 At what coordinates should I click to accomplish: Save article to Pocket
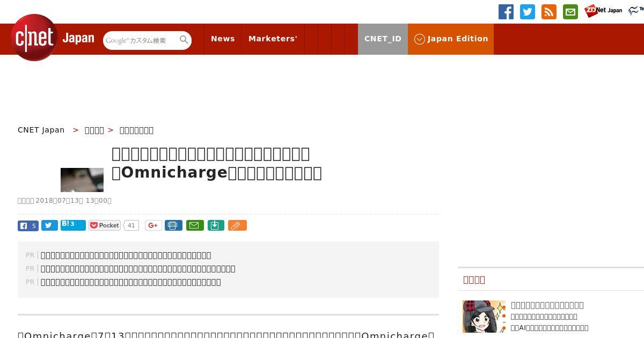pyautogui.click(x=105, y=225)
